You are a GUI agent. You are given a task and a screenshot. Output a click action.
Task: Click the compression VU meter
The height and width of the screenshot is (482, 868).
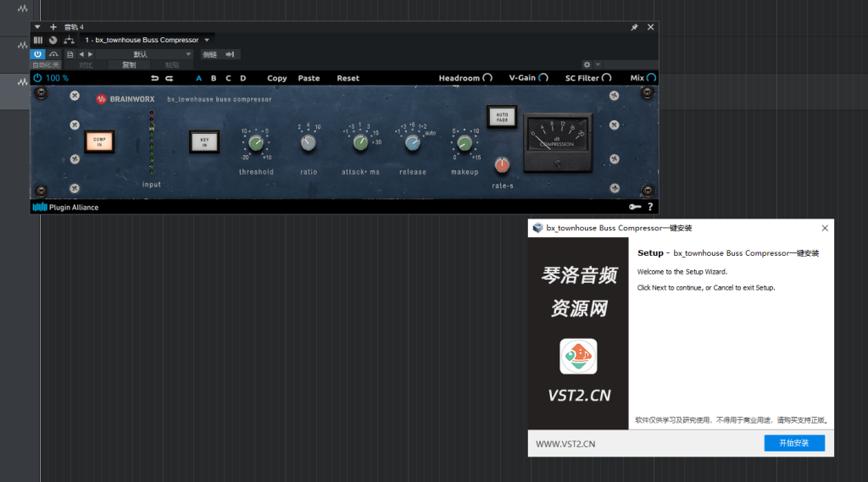pos(558,143)
